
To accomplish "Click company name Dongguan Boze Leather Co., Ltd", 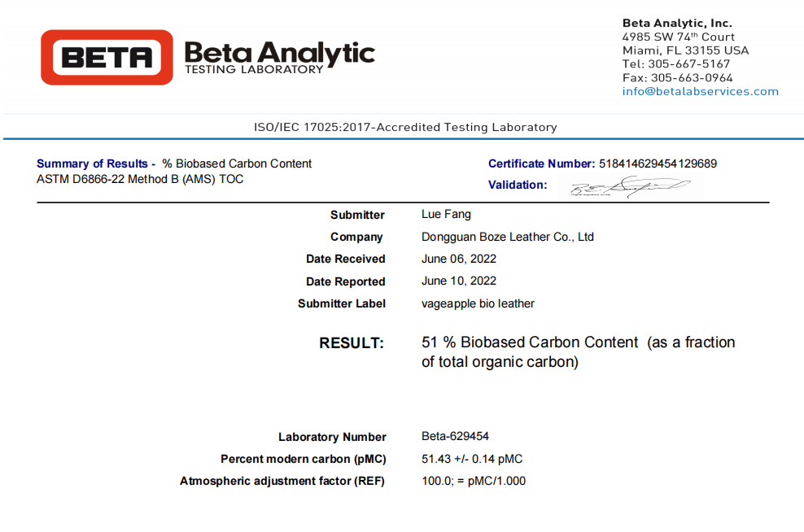I will [507, 237].
